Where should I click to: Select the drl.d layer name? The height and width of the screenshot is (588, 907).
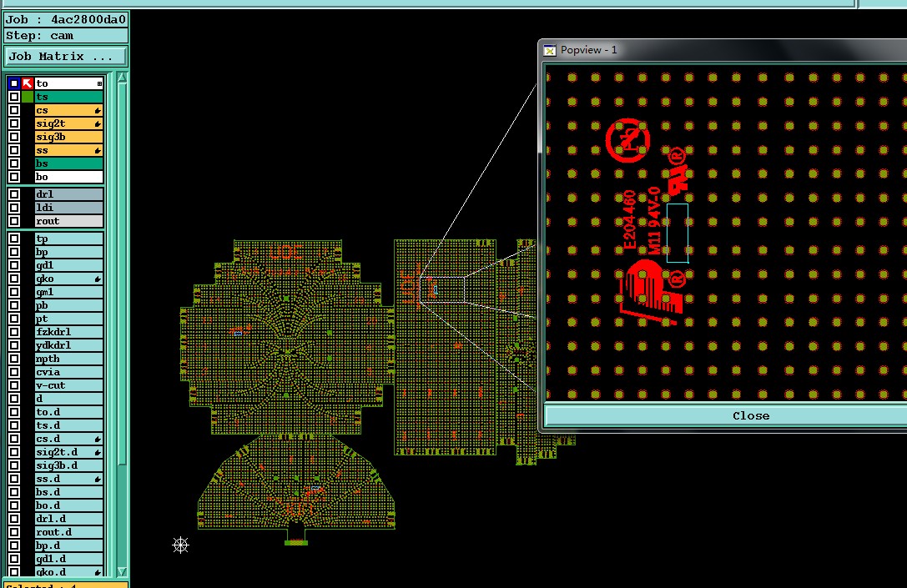click(x=68, y=519)
